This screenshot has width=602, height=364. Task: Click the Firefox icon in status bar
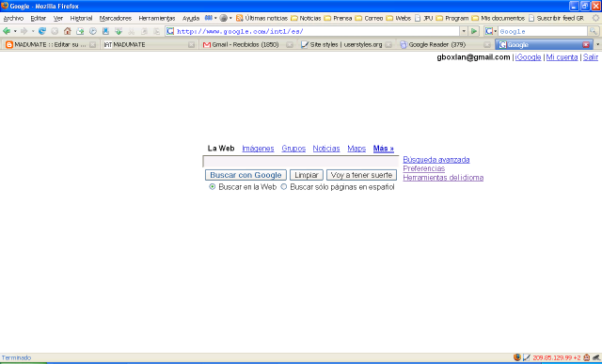[x=517, y=357]
